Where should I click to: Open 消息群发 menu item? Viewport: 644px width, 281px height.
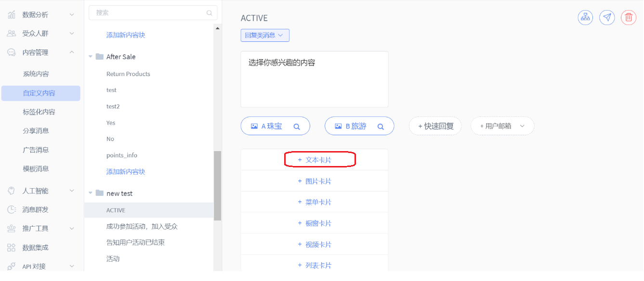[x=36, y=210]
